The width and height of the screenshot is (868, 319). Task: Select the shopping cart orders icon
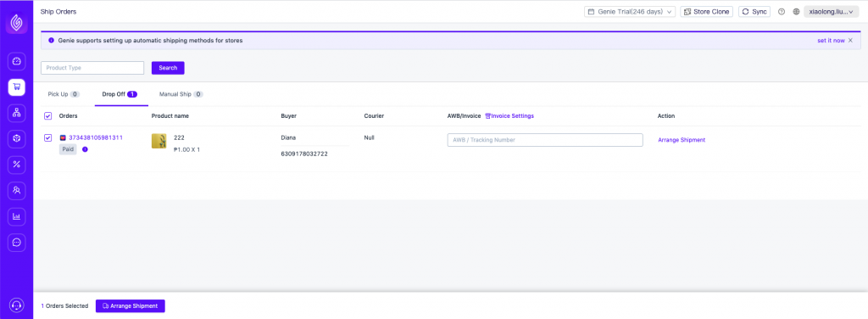click(17, 87)
